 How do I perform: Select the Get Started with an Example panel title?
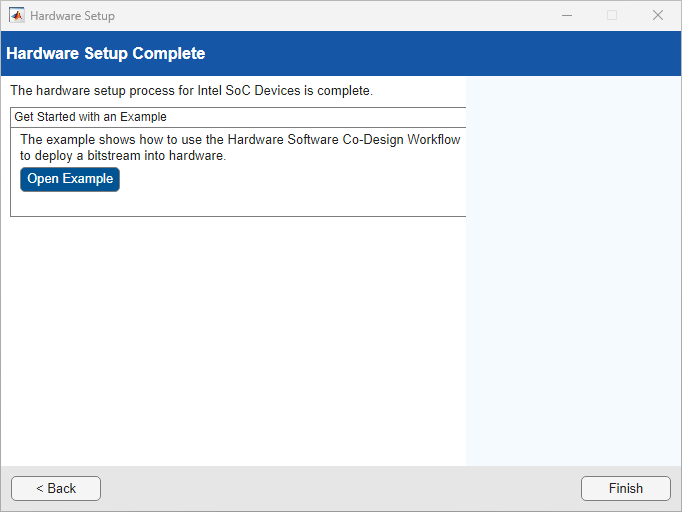click(90, 117)
